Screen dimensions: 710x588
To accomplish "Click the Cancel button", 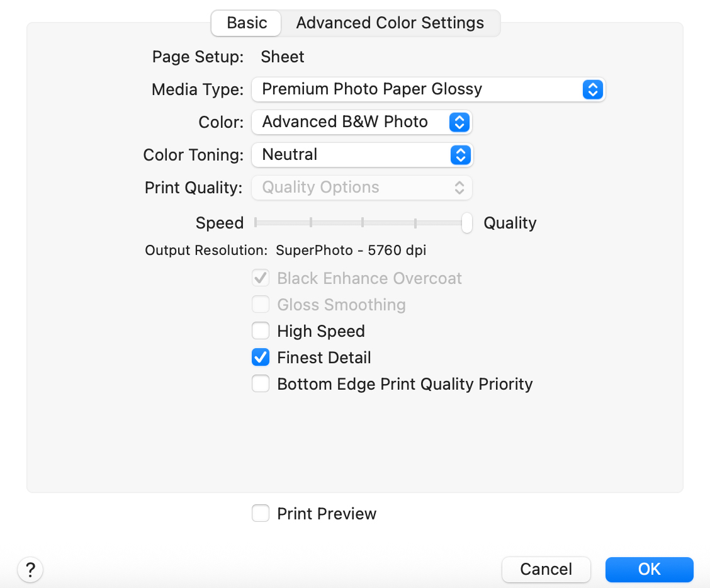I will [546, 569].
